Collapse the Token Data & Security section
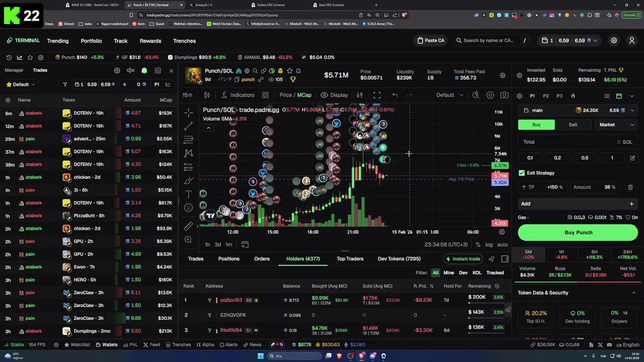Screen dimensions: 644x362 click(x=634, y=293)
